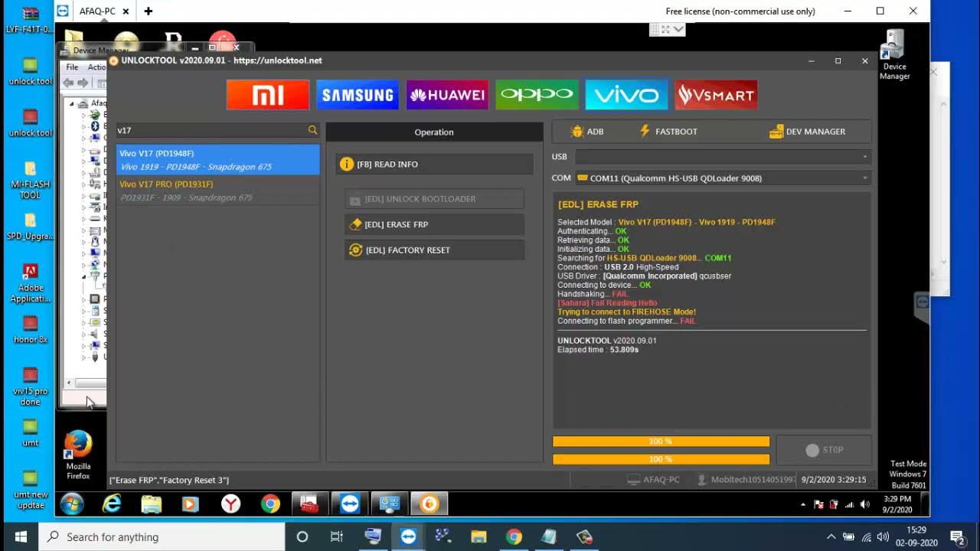Open umt desktop icon
The width and height of the screenshot is (980, 551).
[x=31, y=432]
